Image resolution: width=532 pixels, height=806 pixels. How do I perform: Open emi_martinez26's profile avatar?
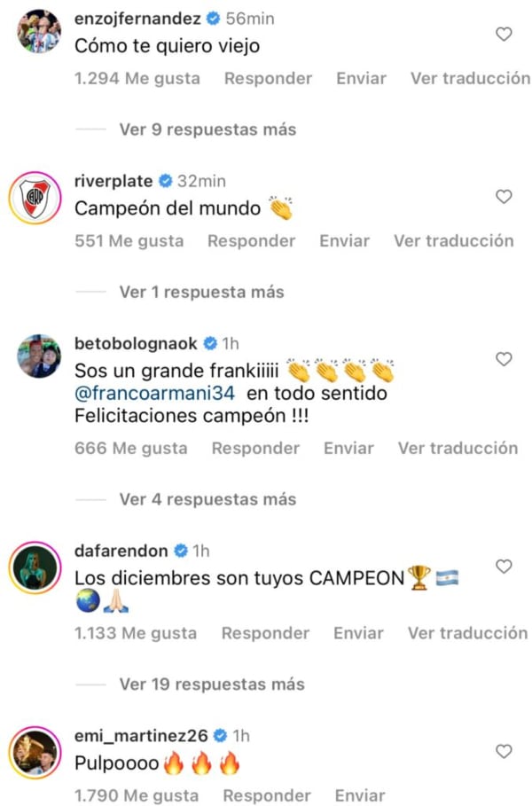[35, 753]
